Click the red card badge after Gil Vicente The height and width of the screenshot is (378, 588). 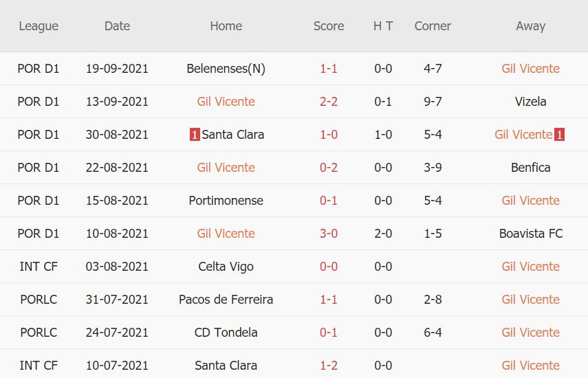point(559,135)
